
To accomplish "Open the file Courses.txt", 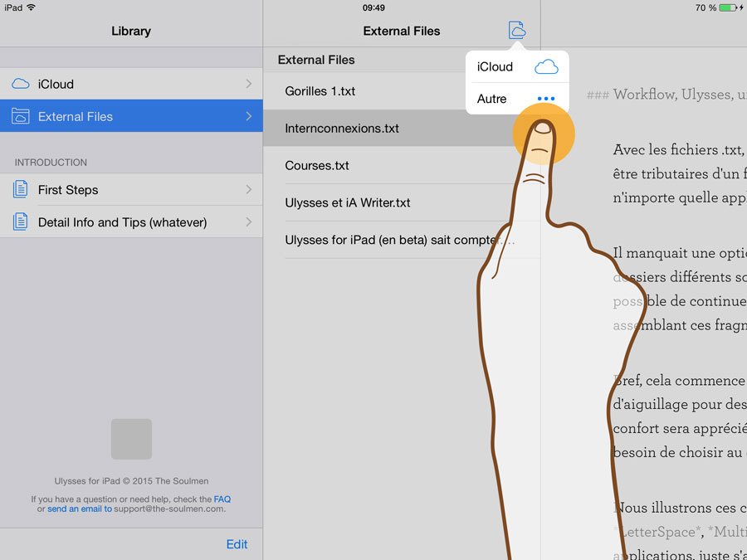I will [402, 165].
